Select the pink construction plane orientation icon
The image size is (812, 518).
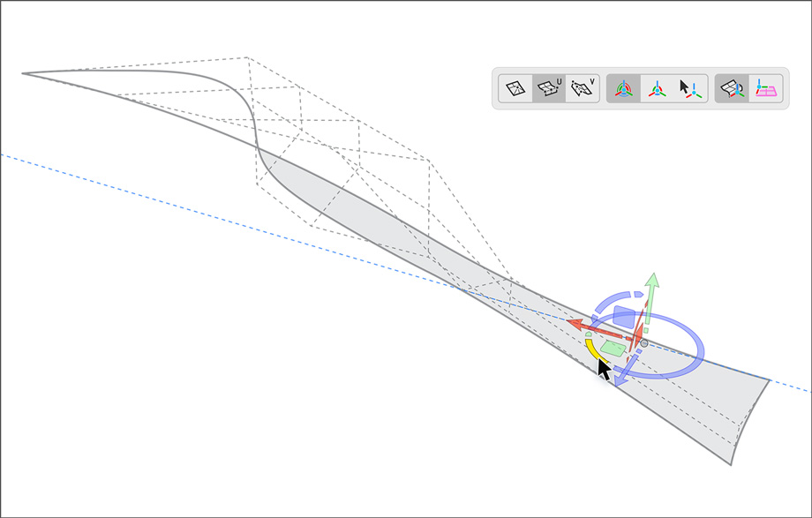point(766,88)
